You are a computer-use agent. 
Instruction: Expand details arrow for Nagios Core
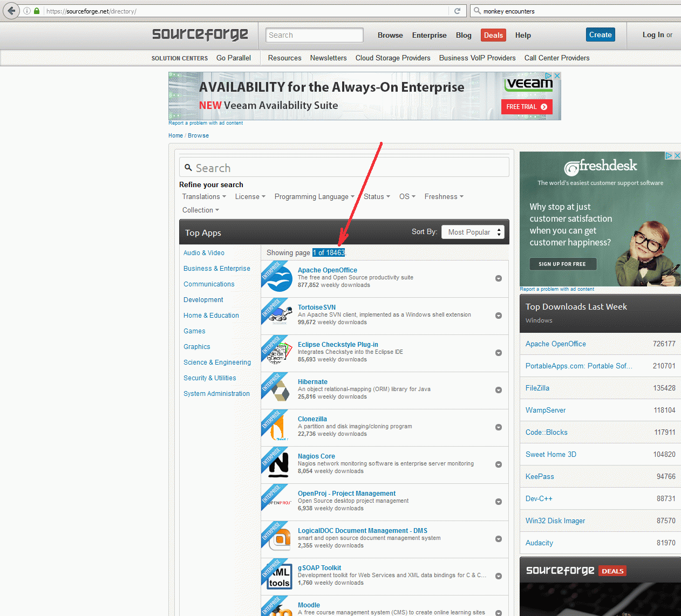(499, 464)
